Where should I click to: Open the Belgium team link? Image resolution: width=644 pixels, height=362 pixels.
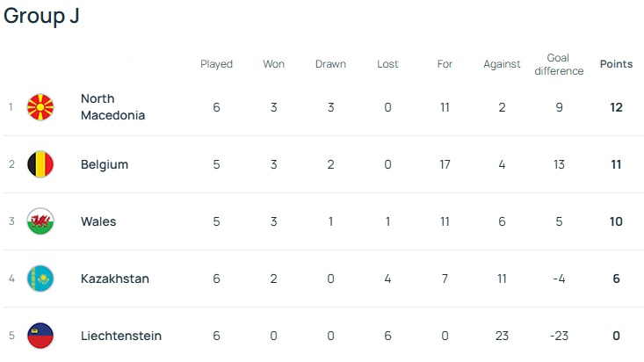pyautogui.click(x=105, y=164)
